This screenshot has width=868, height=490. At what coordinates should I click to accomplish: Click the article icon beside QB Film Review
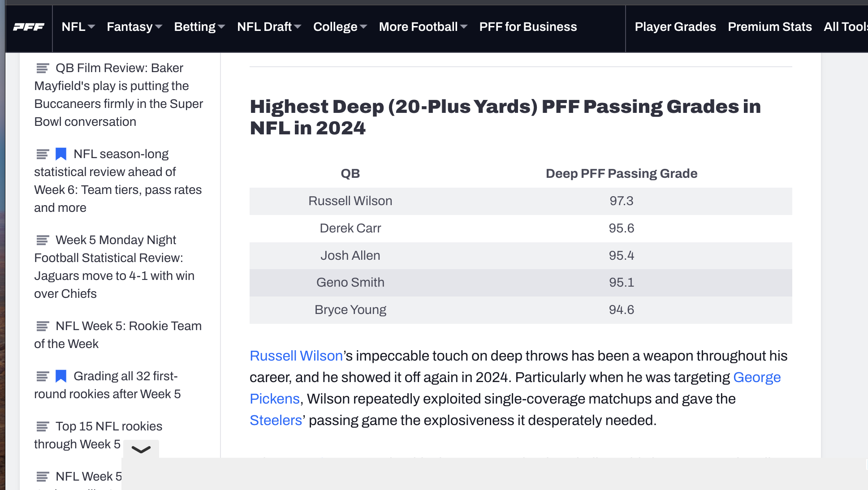pyautogui.click(x=43, y=68)
